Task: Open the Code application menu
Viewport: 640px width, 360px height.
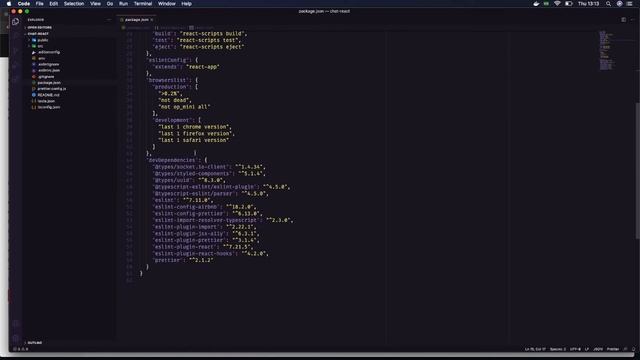Action: click(24, 4)
